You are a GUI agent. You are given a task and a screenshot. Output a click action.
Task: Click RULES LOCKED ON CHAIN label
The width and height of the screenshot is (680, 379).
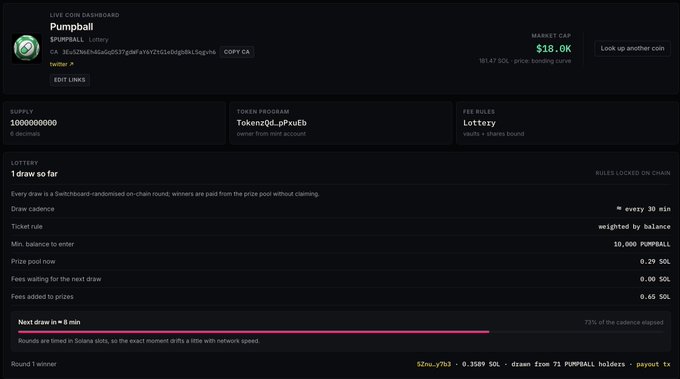tap(633, 173)
